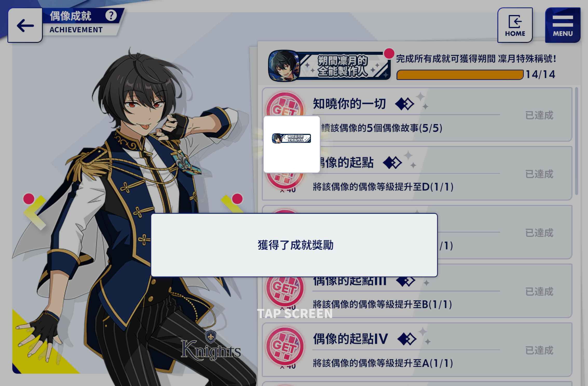Open the help question mark icon
The height and width of the screenshot is (386, 588).
tap(111, 16)
